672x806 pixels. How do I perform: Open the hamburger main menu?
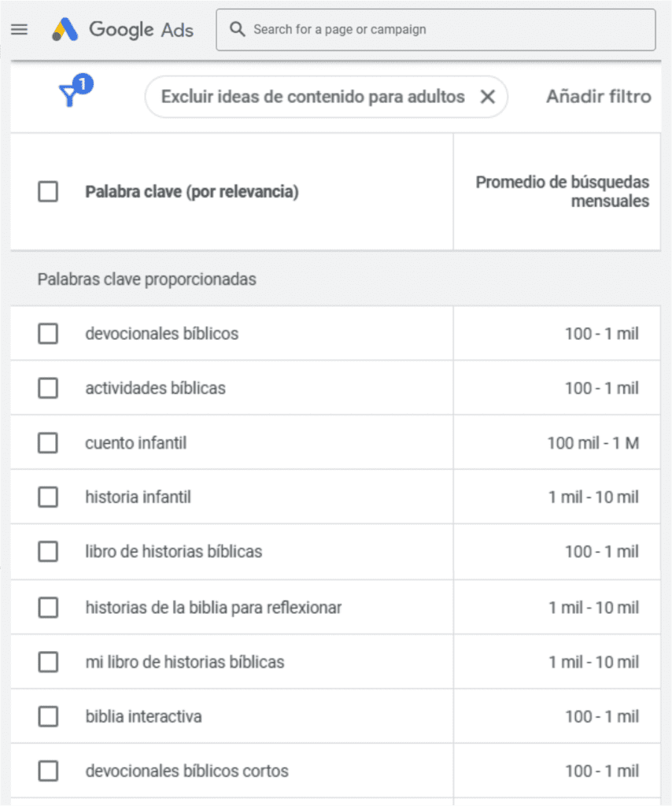pyautogui.click(x=20, y=30)
